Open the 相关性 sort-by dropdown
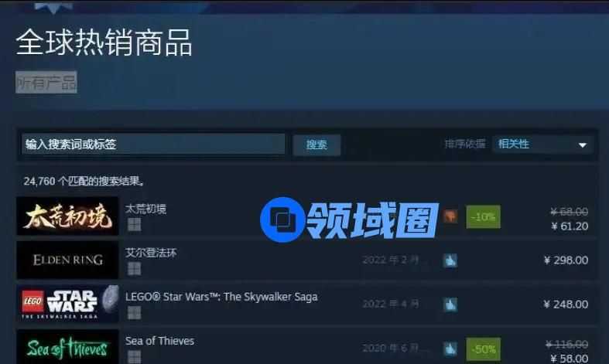Viewport: 609px width, 364px height. tap(542, 145)
